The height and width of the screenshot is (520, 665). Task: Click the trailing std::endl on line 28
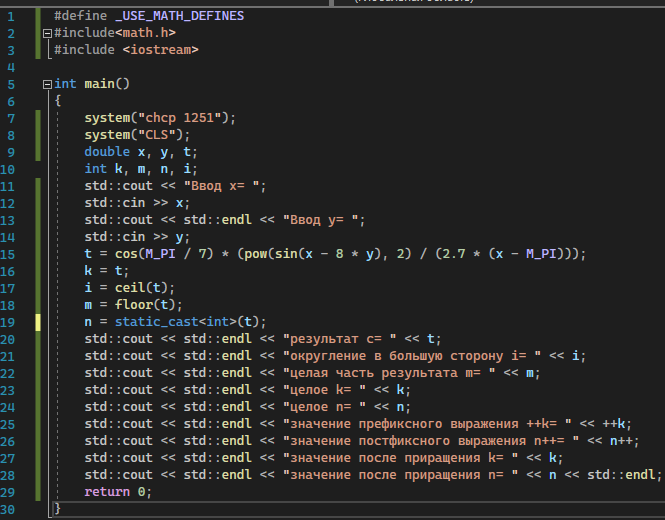621,475
